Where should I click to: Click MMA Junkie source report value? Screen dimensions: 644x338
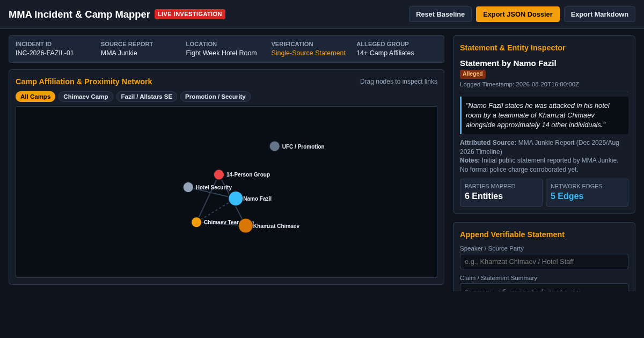119,53
